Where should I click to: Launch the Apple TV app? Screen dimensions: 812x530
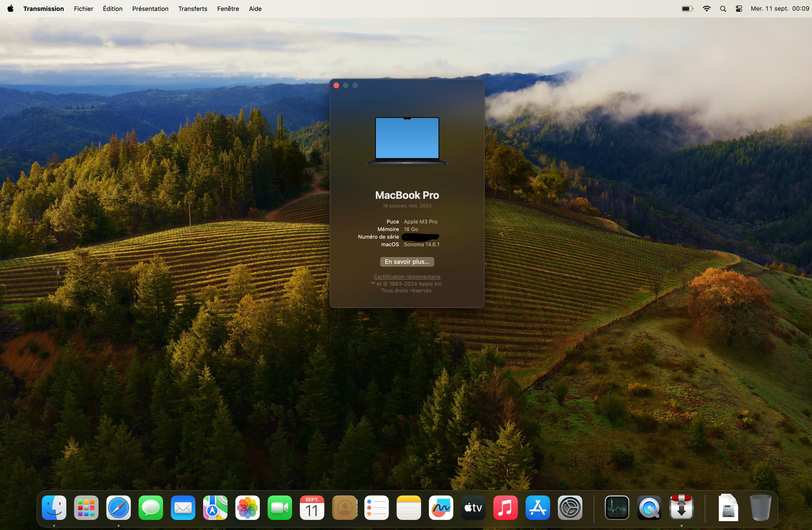click(x=473, y=507)
